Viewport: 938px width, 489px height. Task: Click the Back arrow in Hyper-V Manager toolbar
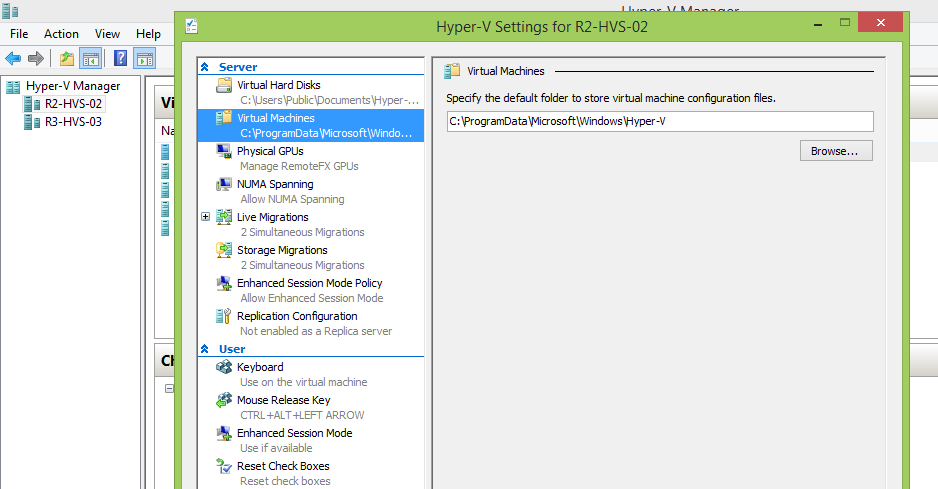13,58
